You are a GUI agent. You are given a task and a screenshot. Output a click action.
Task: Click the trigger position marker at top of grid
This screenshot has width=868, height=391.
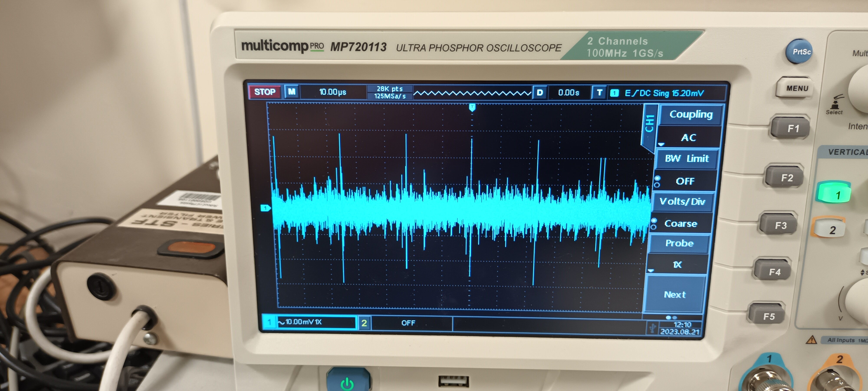coord(472,108)
